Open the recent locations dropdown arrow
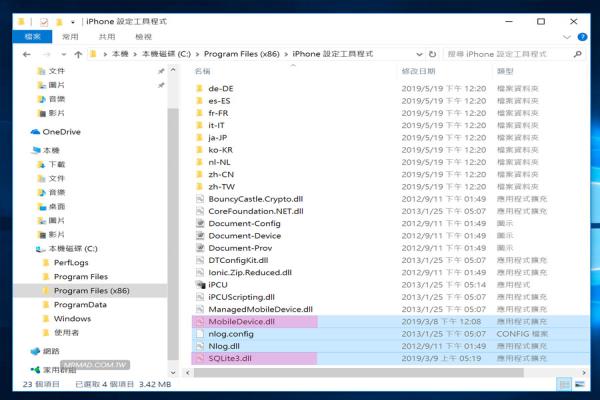The width and height of the screenshot is (600, 400). pyautogui.click(x=64, y=54)
